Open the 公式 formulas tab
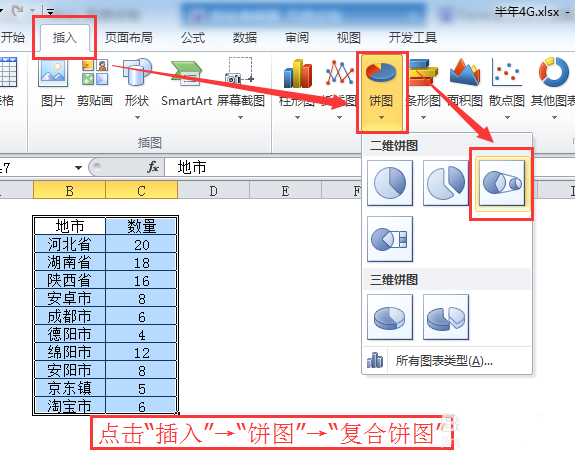Image resolution: width=575 pixels, height=461 pixels. pos(193,37)
